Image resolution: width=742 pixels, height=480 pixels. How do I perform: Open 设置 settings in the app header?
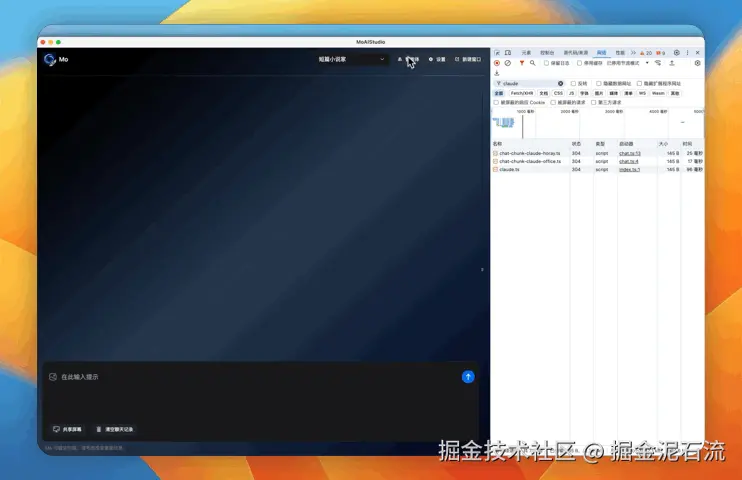pos(437,59)
